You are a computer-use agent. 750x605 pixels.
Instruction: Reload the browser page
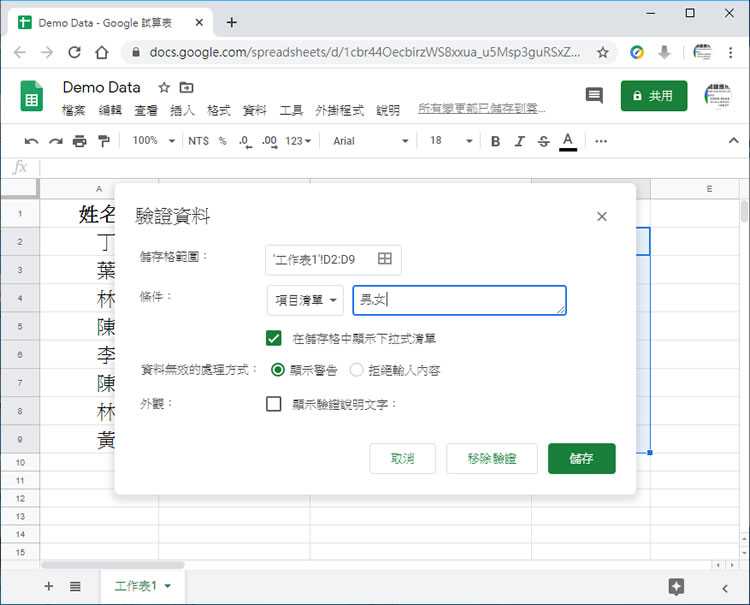point(74,52)
